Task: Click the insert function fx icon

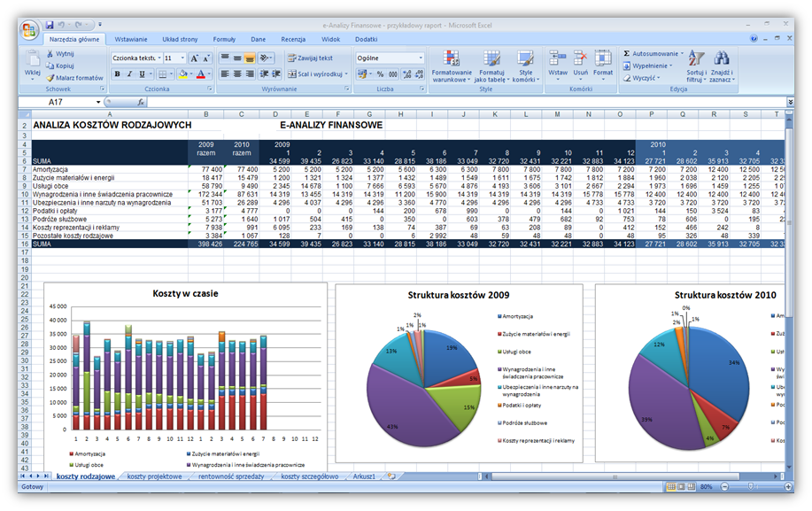Action: (141, 103)
